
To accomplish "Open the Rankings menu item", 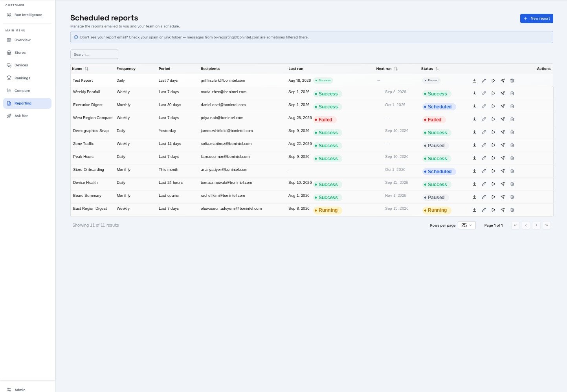I will pos(27,78).
